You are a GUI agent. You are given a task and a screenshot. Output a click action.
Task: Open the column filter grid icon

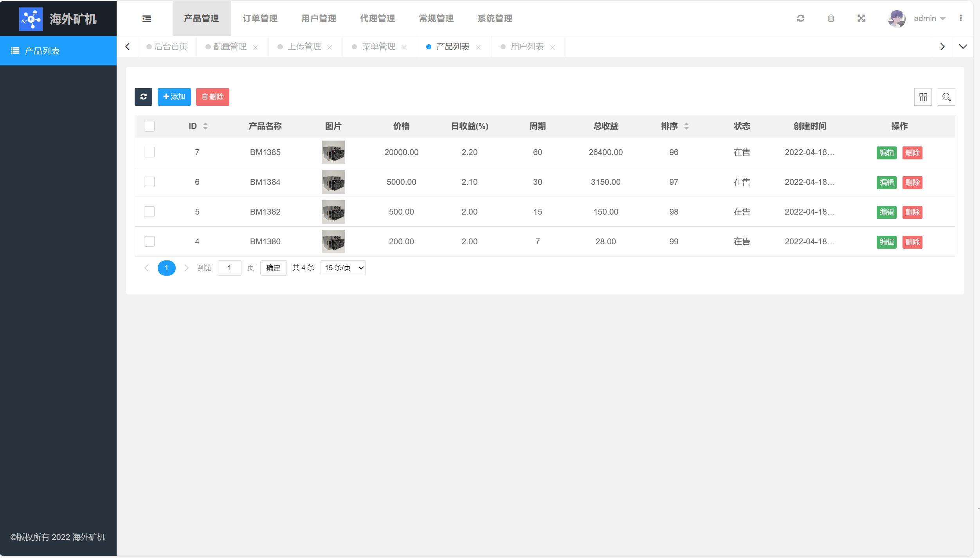click(923, 97)
